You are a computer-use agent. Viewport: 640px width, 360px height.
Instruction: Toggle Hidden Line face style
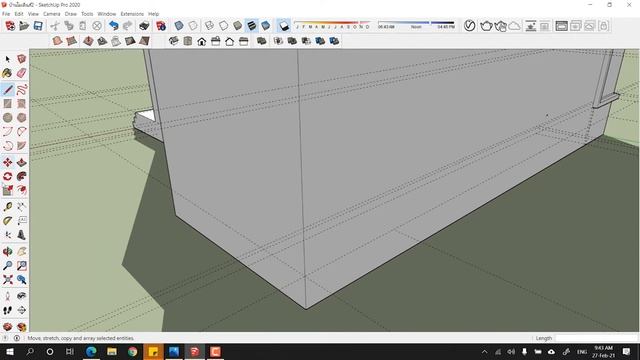tap(223, 26)
